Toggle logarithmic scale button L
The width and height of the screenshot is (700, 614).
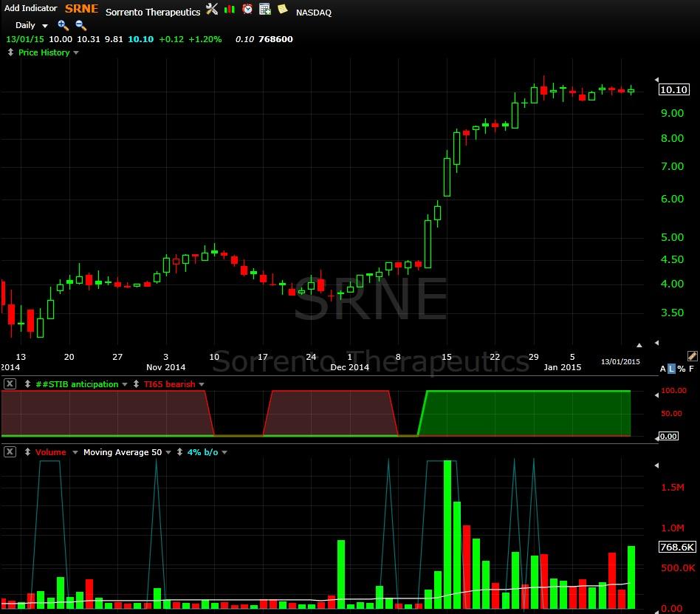click(x=671, y=369)
